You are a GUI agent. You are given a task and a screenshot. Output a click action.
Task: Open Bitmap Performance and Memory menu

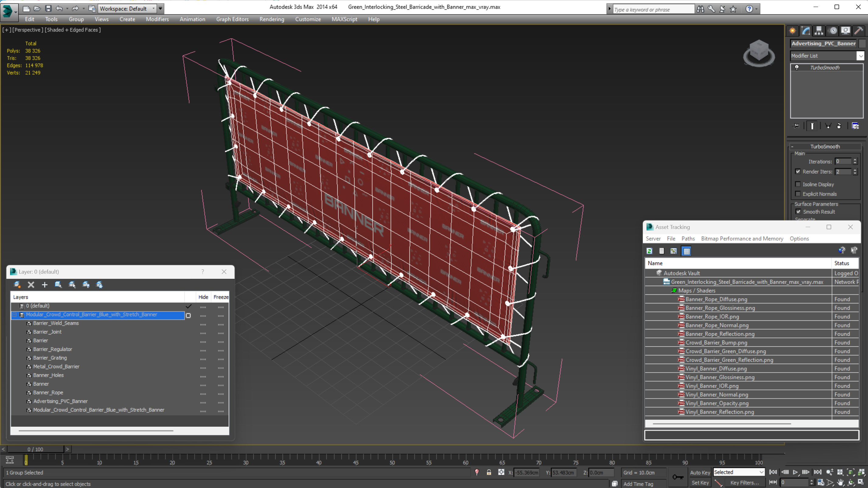point(742,238)
